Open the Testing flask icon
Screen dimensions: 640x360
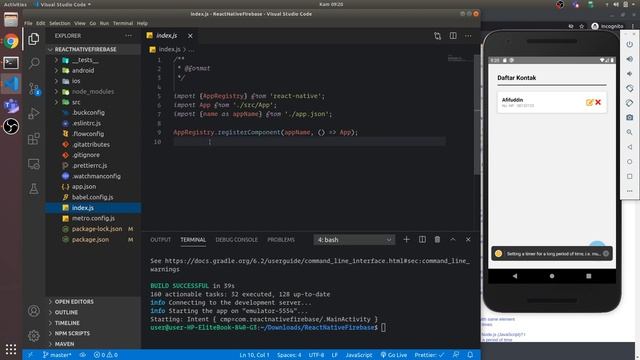click(x=34, y=189)
